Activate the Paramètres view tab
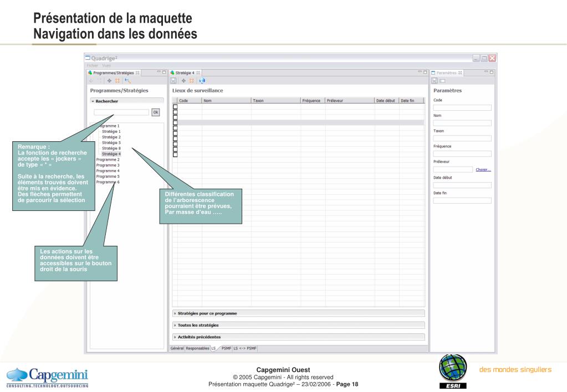The image size is (567, 392). [446, 73]
